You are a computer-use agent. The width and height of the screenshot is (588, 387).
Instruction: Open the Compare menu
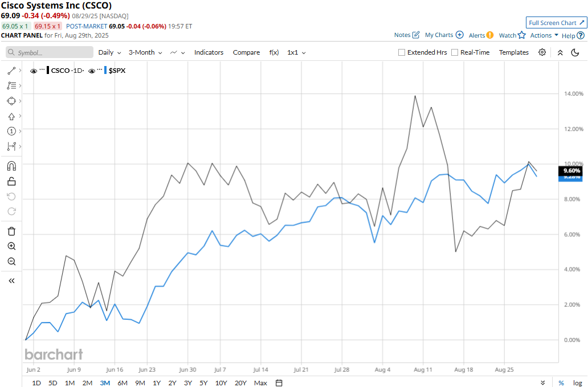click(x=246, y=52)
